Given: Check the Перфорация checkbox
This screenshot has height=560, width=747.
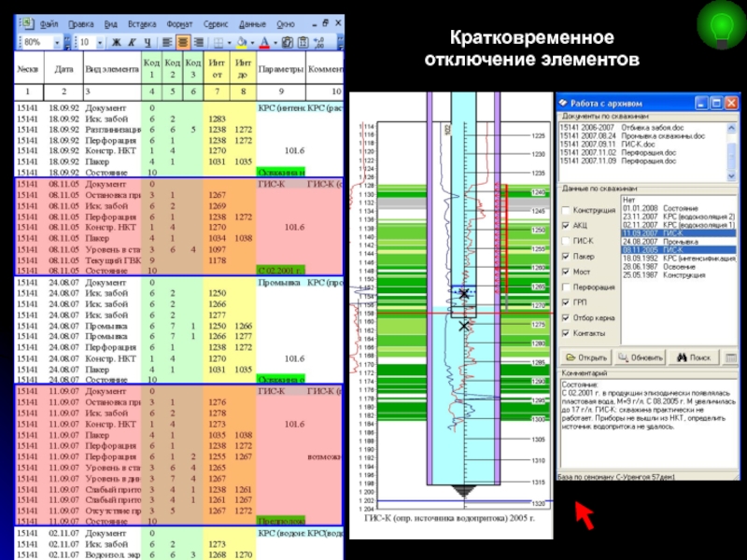Looking at the screenshot, I should [x=564, y=286].
